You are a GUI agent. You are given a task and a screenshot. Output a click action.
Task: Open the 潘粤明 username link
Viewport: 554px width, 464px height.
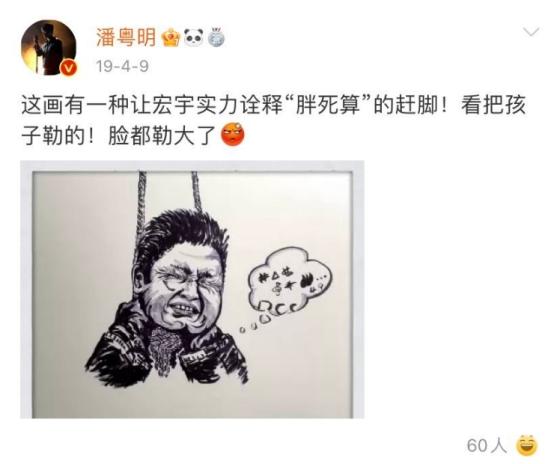[x=126, y=37]
